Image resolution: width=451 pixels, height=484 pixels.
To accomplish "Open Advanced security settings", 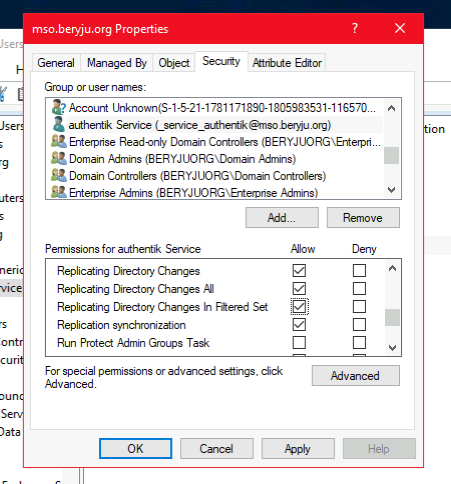I will point(355,376).
